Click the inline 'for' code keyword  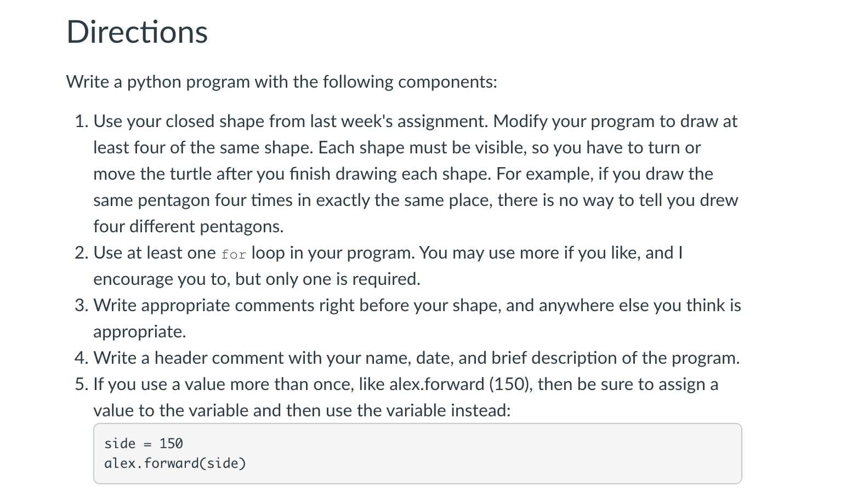coord(234,255)
